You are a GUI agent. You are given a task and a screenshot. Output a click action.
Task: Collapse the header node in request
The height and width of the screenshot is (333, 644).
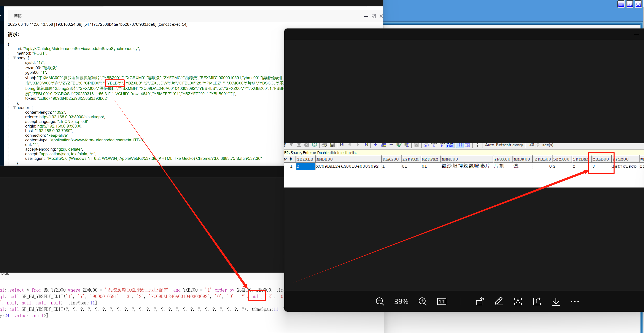[x=14, y=108]
